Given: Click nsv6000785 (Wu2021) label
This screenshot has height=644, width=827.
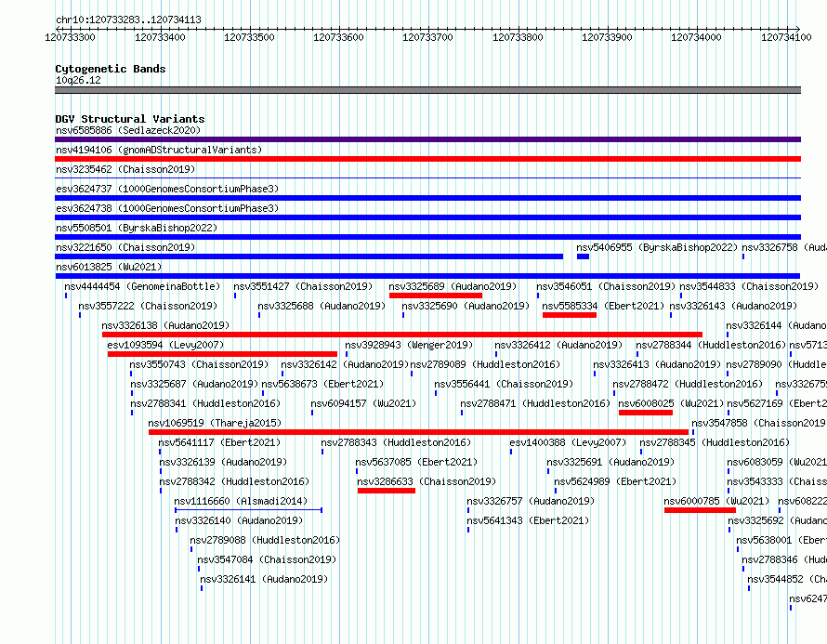Looking at the screenshot, I should (x=716, y=501).
